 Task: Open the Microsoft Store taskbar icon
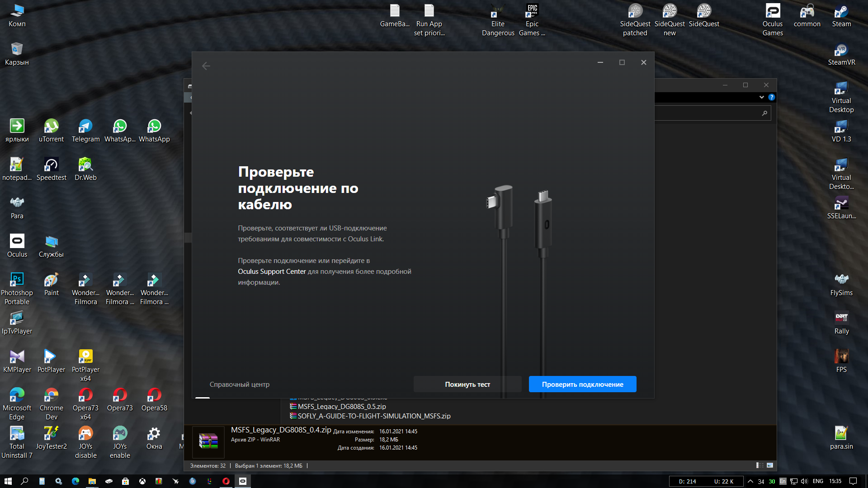click(x=125, y=481)
